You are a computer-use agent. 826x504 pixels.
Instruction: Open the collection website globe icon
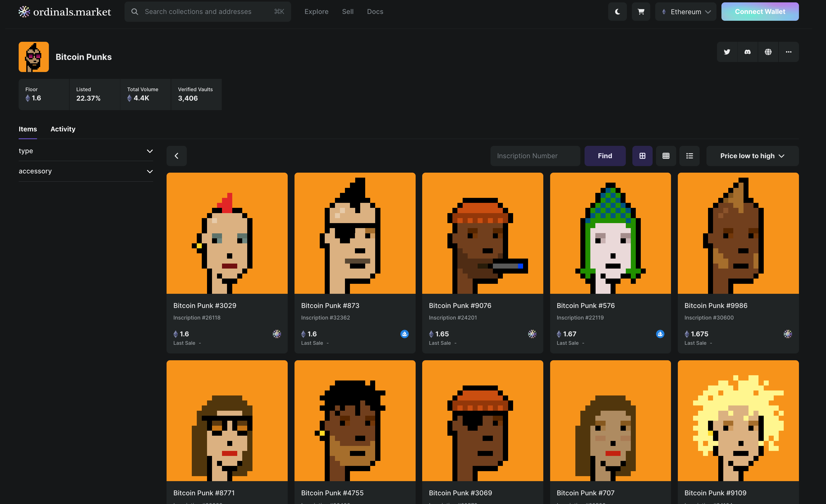(x=768, y=52)
